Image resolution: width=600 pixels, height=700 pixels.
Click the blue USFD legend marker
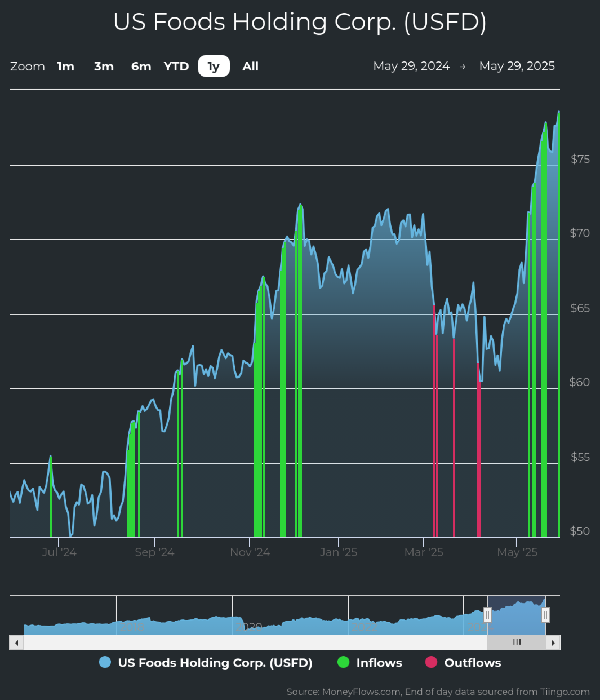pyautogui.click(x=105, y=662)
